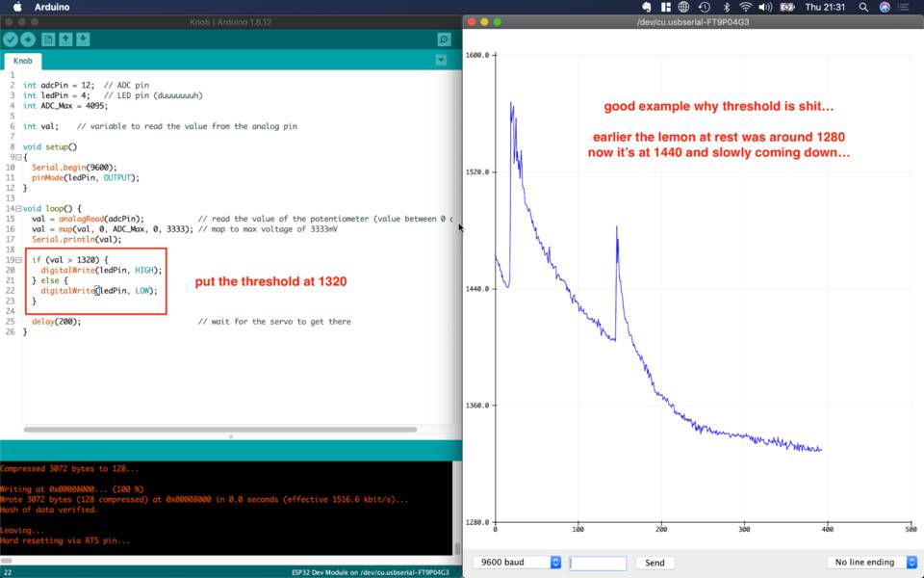Click the window layout menu bar icon

point(666,7)
